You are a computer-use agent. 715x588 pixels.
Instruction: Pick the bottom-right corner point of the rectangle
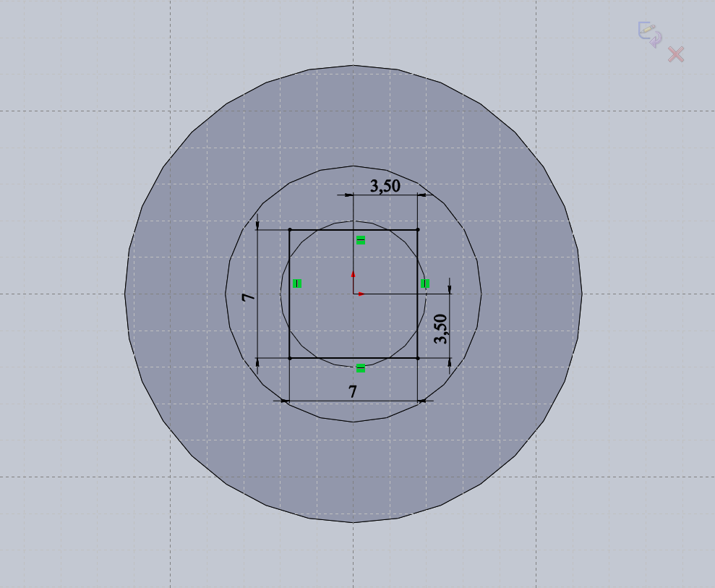(418, 358)
